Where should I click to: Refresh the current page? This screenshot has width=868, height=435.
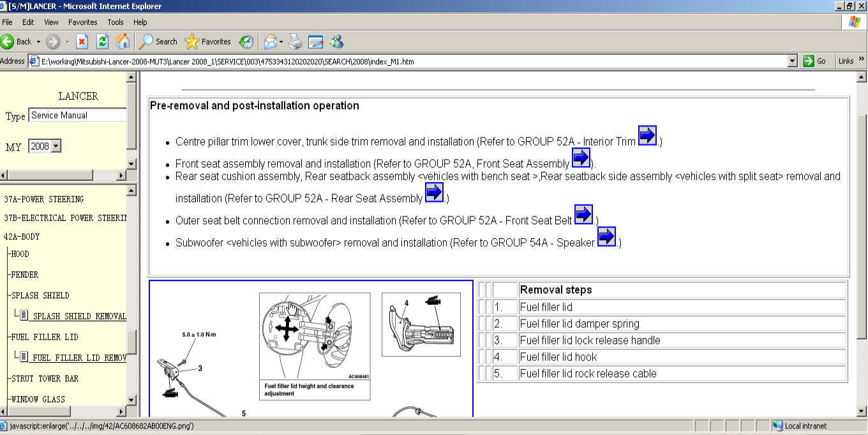pos(102,42)
